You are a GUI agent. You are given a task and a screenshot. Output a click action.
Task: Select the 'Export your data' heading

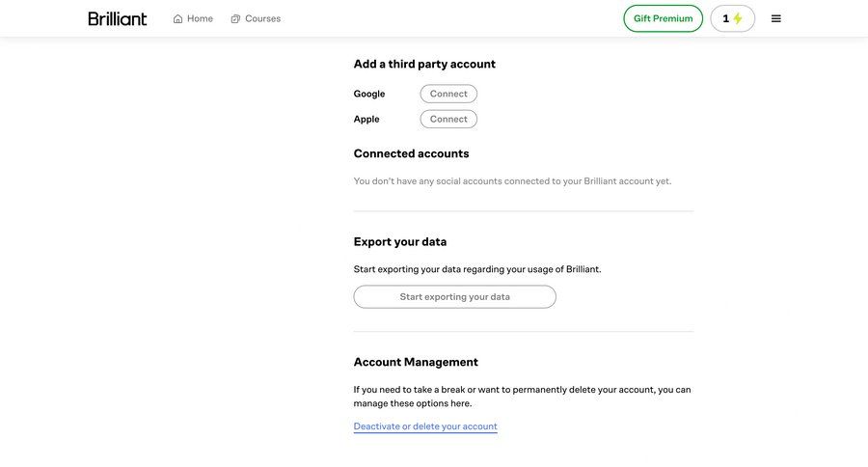tap(400, 241)
